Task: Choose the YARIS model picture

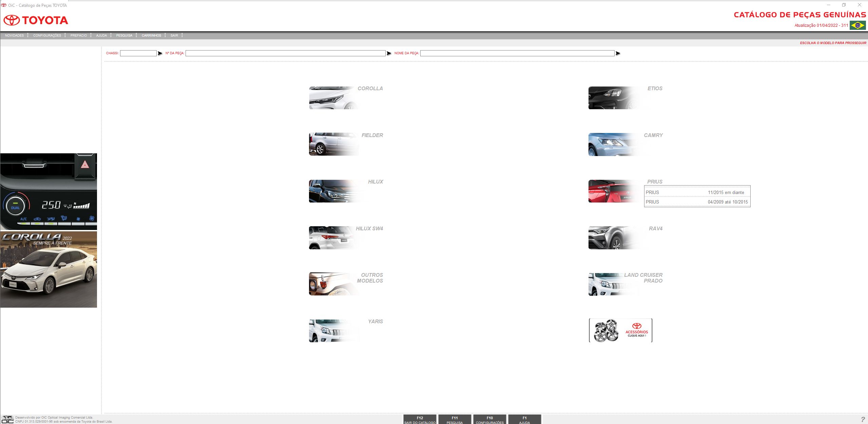Action: pos(333,331)
